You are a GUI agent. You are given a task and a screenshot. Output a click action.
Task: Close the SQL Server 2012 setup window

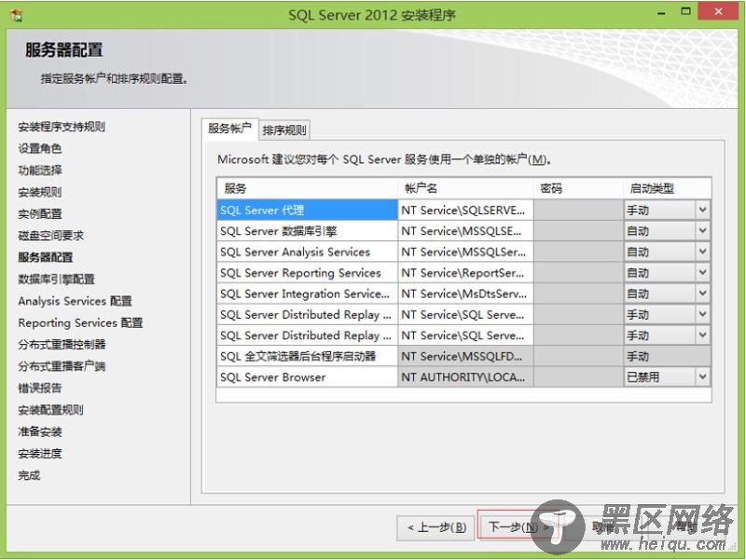[x=718, y=11]
